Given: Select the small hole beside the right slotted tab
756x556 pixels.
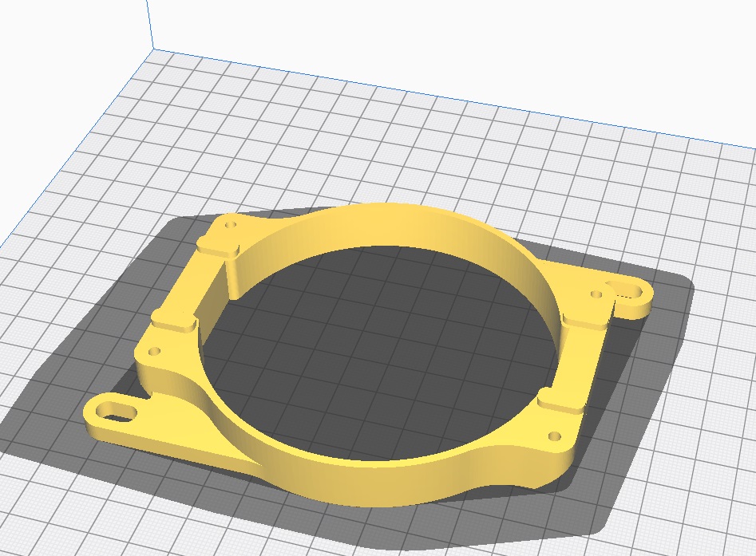Looking at the screenshot, I should click(595, 294).
